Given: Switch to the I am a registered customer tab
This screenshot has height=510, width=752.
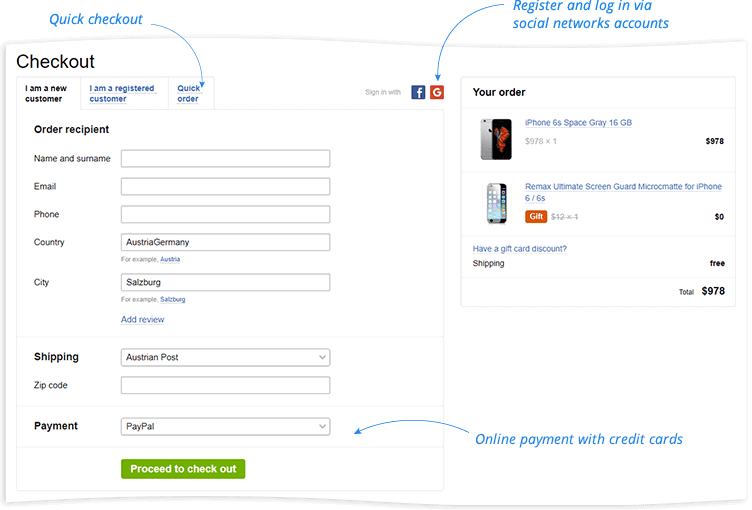Looking at the screenshot, I should [x=122, y=94].
